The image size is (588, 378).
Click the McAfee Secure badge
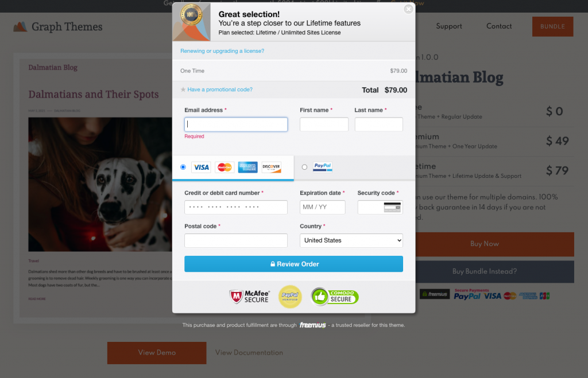(249, 297)
